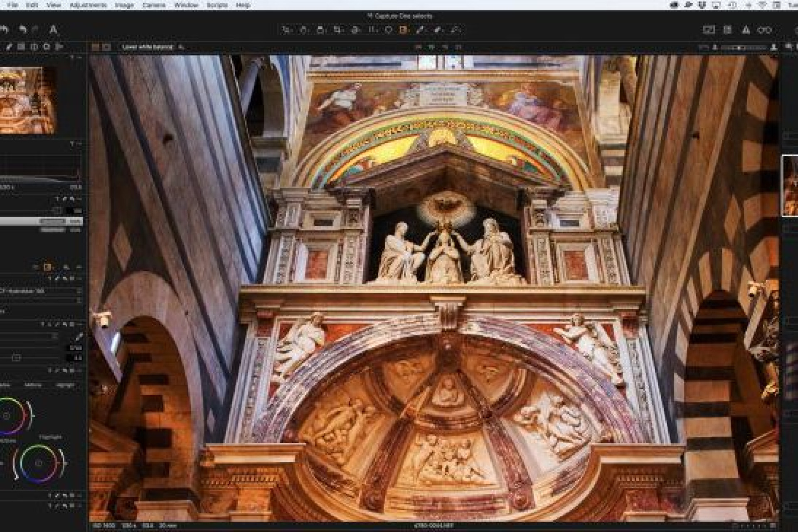This screenshot has width=798, height=532.
Task: Pick the orange brush icon in Layers tool
Action: 47,267
